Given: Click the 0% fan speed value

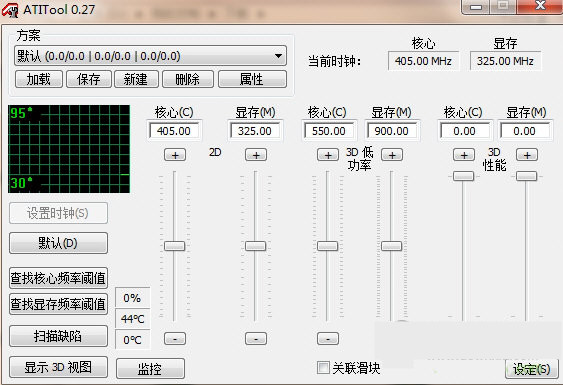Looking at the screenshot, I should pos(132,298).
